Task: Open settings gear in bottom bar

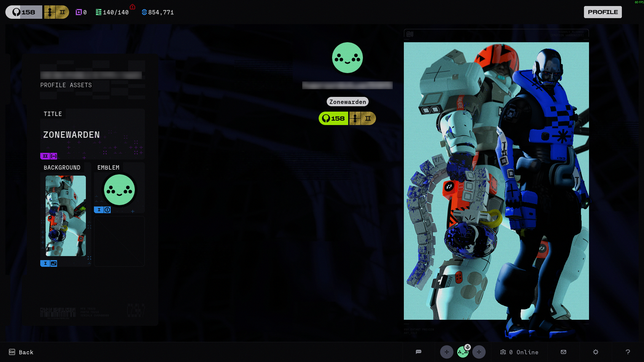Action: (x=596, y=352)
